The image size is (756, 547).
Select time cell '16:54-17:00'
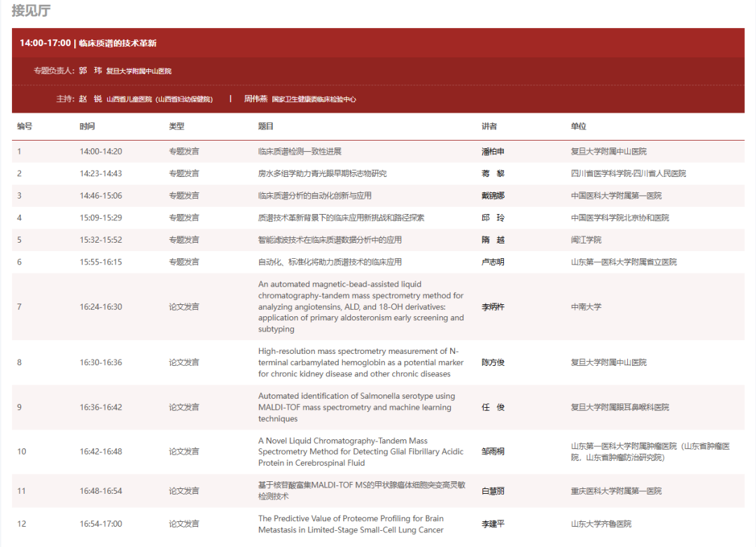click(101, 524)
